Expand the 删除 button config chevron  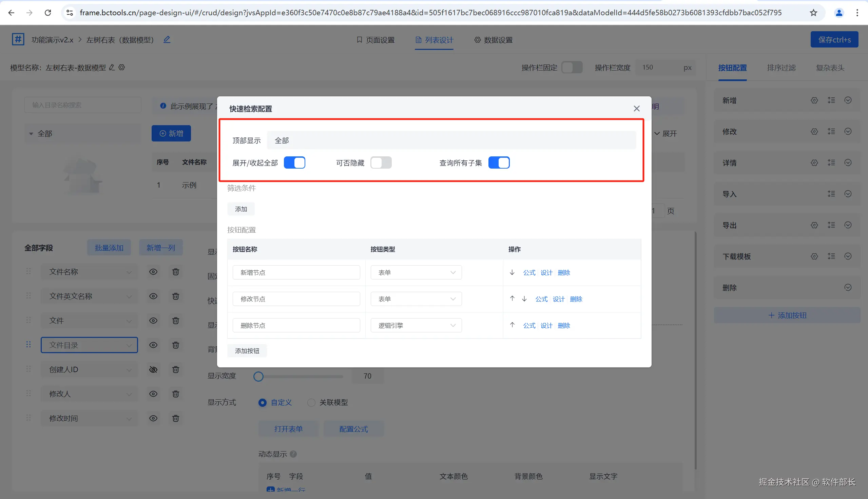pyautogui.click(x=848, y=288)
